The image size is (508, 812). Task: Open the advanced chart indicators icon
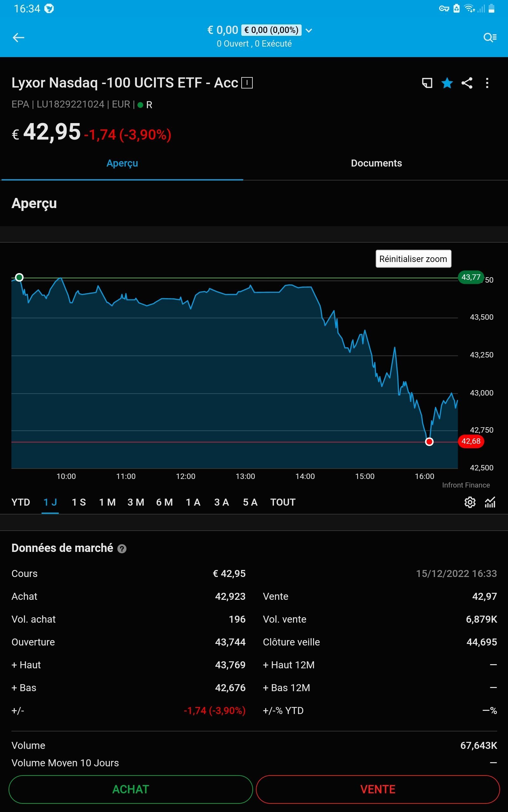(x=490, y=502)
